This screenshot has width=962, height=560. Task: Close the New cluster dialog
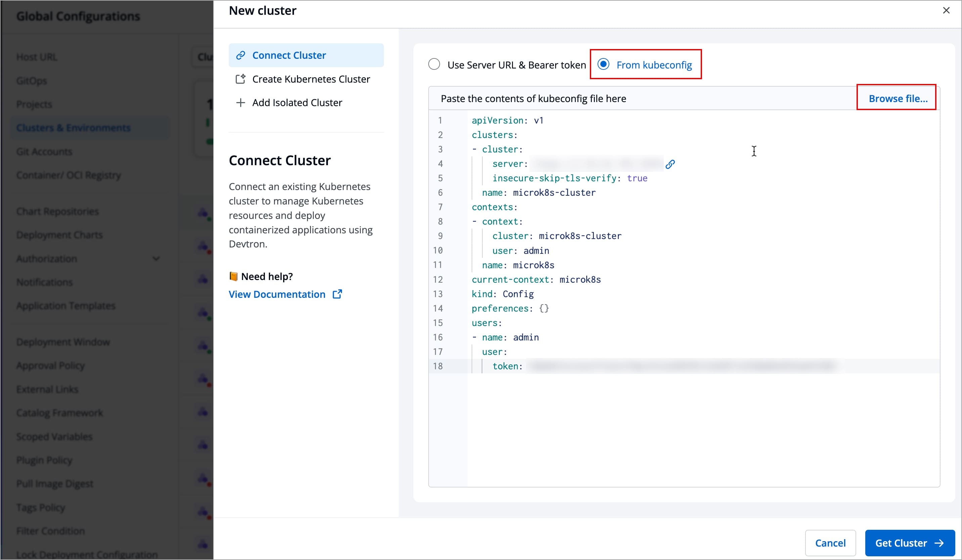tap(946, 10)
